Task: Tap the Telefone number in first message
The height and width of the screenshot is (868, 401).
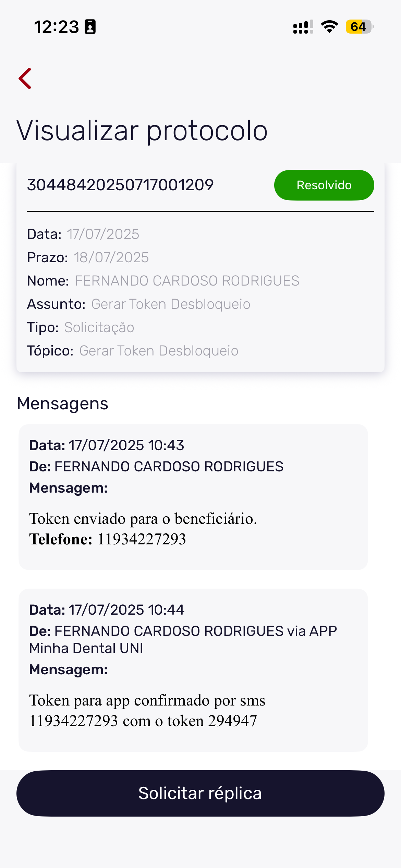Action: tap(142, 539)
